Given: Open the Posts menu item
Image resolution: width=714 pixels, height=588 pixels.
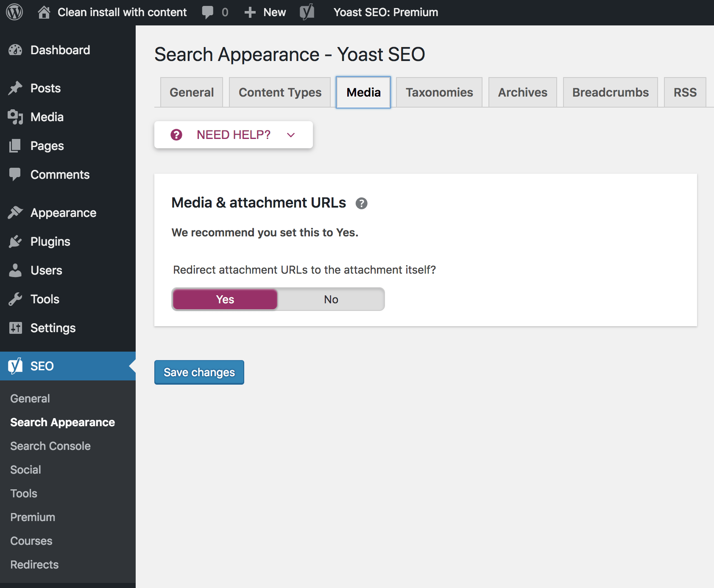Looking at the screenshot, I should 68,88.
